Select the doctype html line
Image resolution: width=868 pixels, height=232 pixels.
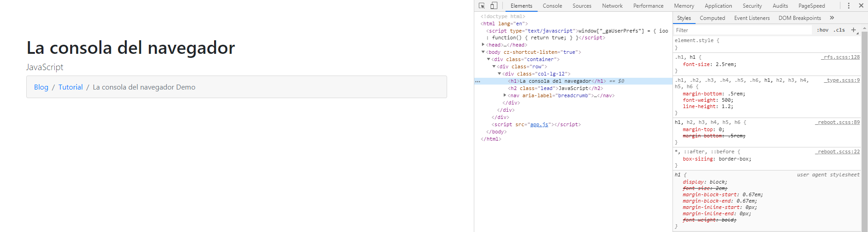(x=503, y=16)
